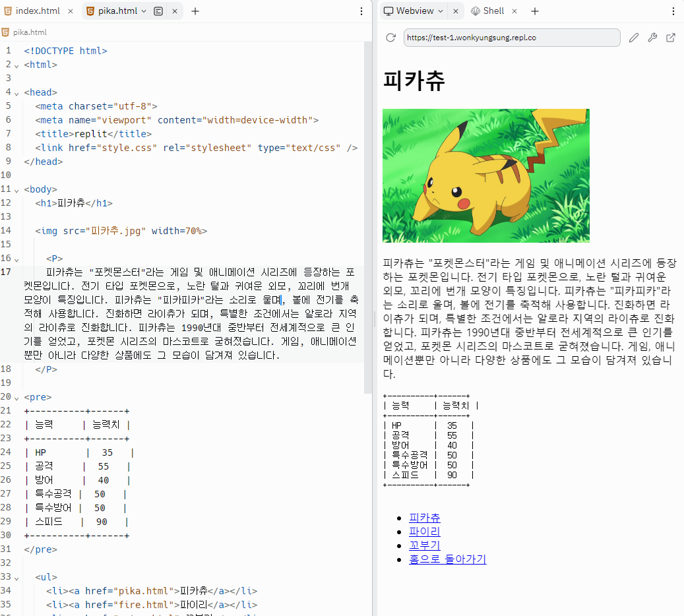The height and width of the screenshot is (616, 684).
Task: Open the editor pane three-dot menu
Action: [x=361, y=11]
